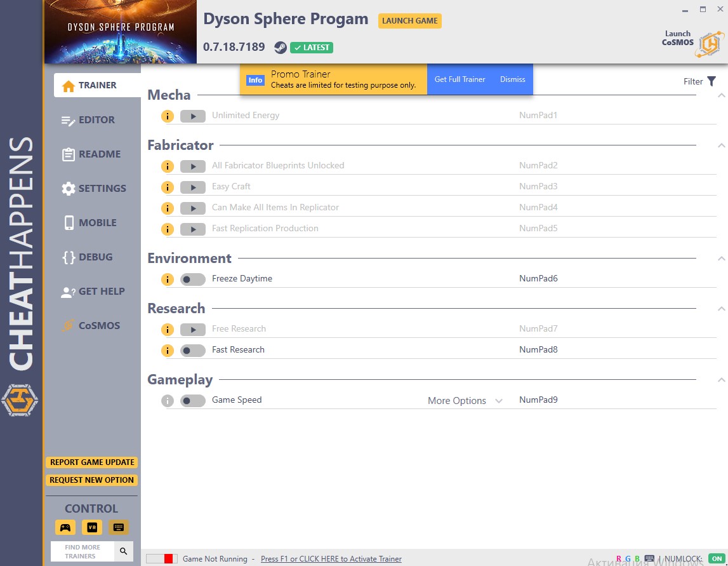Trigger Can Make All Items In Replicator

[x=193, y=208]
